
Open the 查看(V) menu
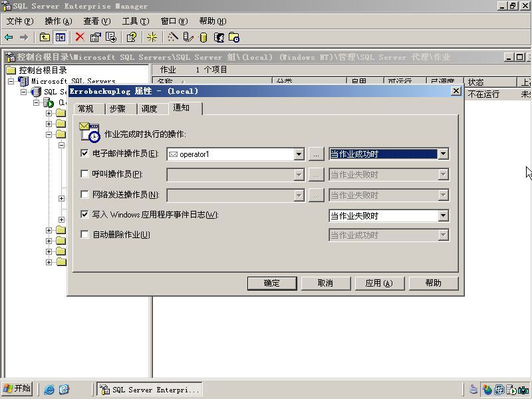click(x=97, y=21)
